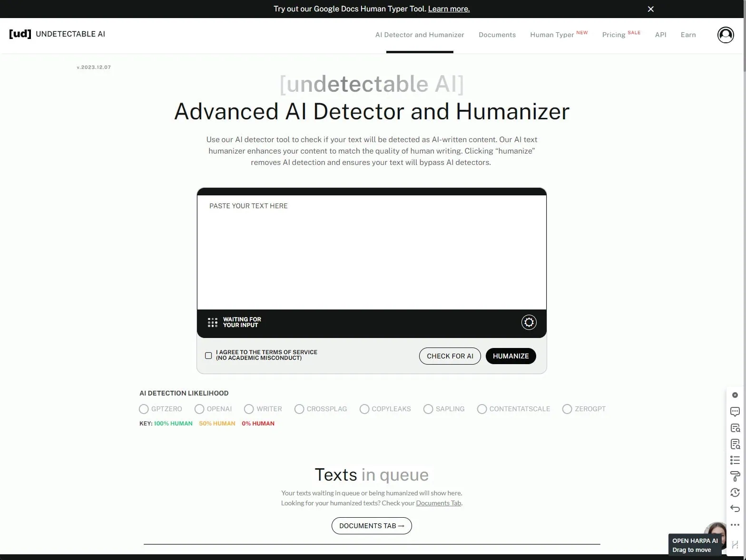Open the HARPA more options ellipsis
Viewport: 746px width, 560px height.
pos(735,525)
